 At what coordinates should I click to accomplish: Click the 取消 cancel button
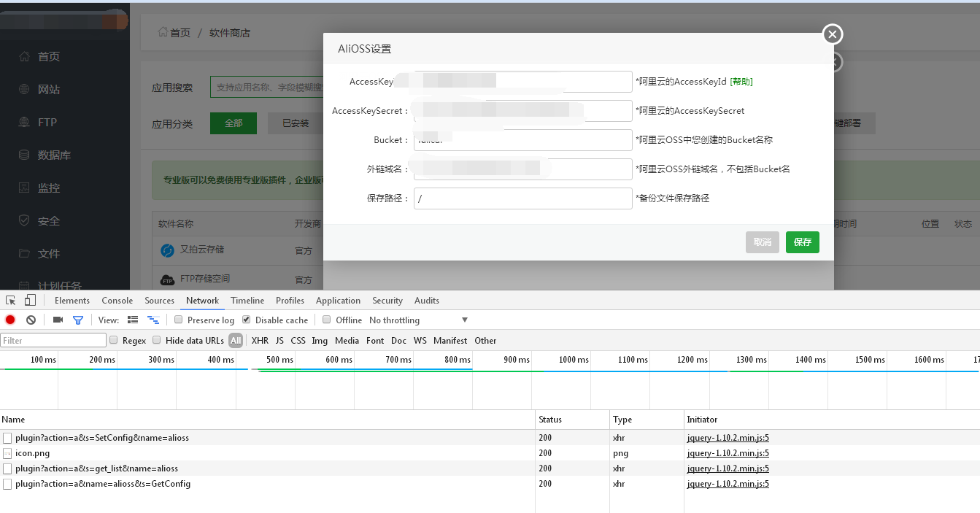click(762, 242)
